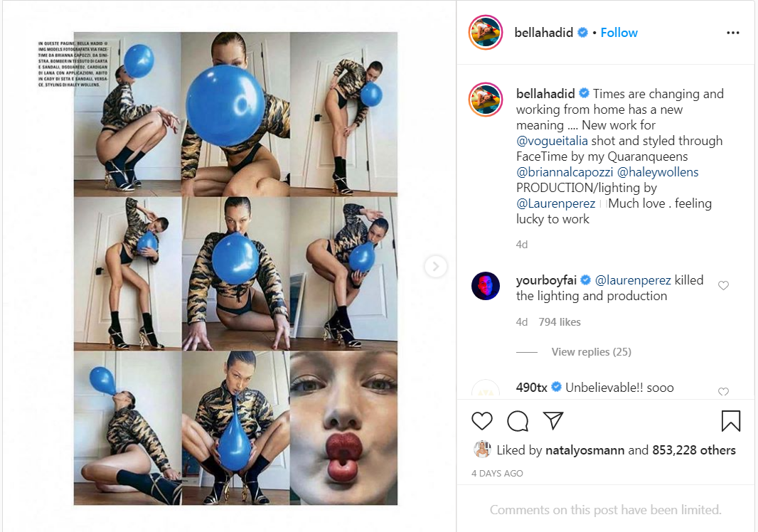Image resolution: width=758 pixels, height=532 pixels.
Task: View 794 likes on the comment
Action: click(x=560, y=322)
